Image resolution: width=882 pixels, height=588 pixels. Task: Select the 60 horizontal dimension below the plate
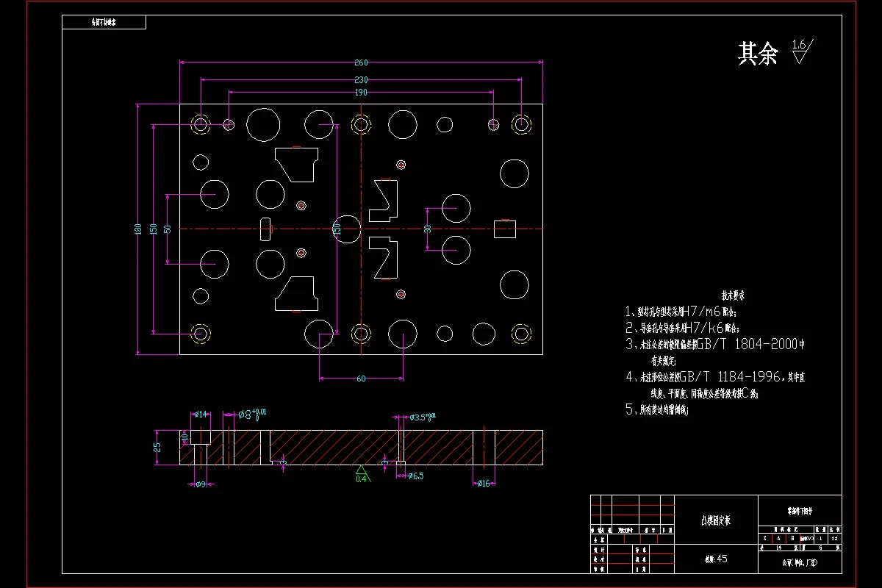coord(361,379)
